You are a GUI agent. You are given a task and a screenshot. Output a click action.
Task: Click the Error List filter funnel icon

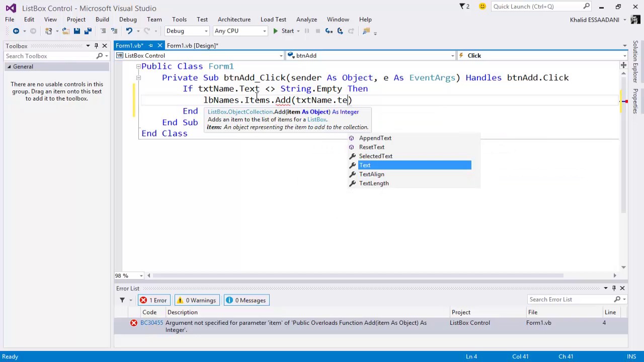[x=122, y=300]
